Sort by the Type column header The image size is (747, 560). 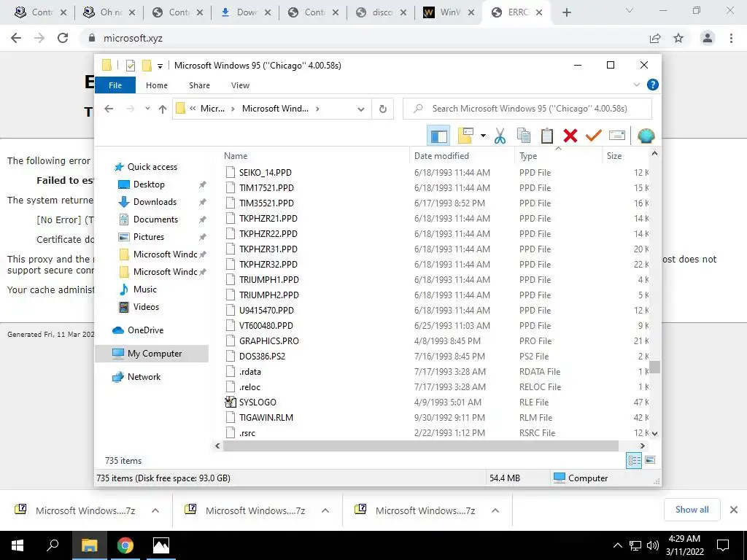point(558,156)
